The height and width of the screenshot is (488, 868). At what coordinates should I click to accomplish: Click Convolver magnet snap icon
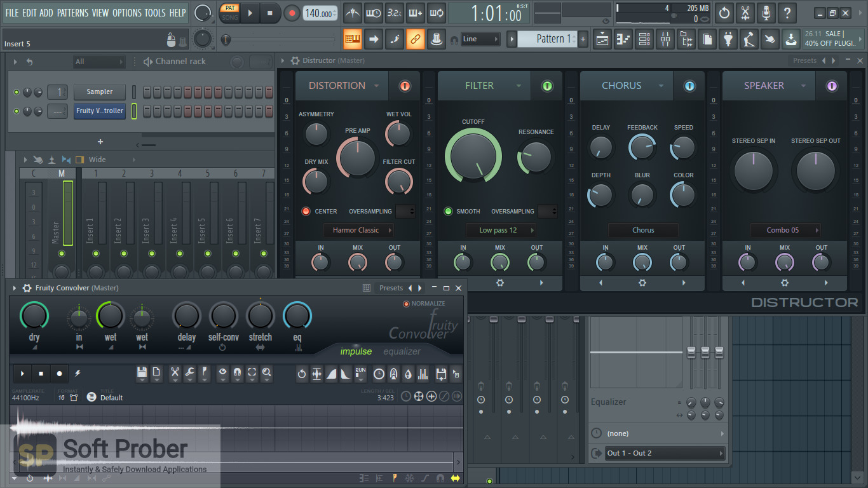[x=237, y=374]
